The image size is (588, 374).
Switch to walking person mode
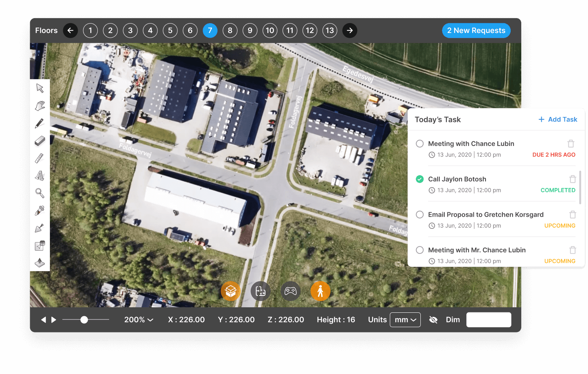(x=320, y=291)
